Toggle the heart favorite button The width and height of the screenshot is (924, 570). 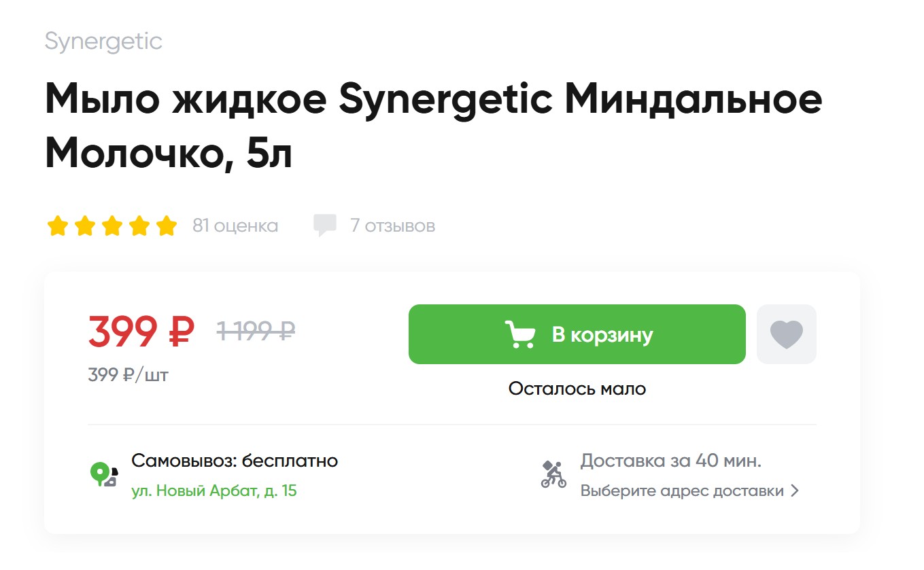click(x=786, y=334)
